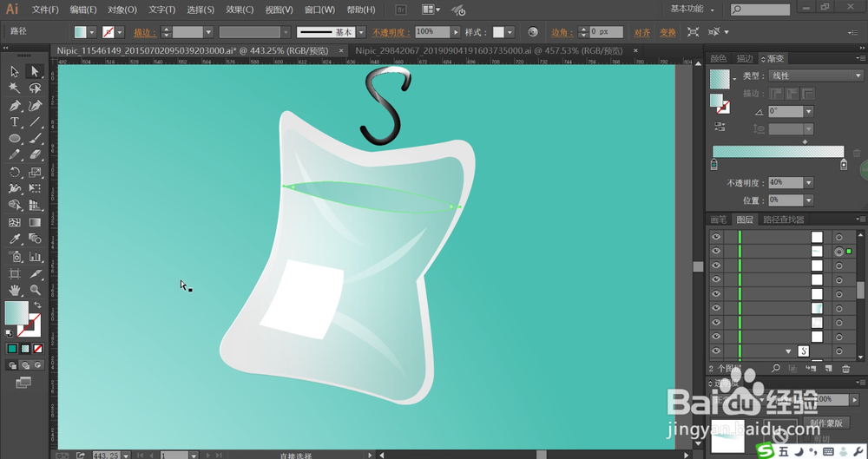Select the Lasso tool

tap(35, 89)
